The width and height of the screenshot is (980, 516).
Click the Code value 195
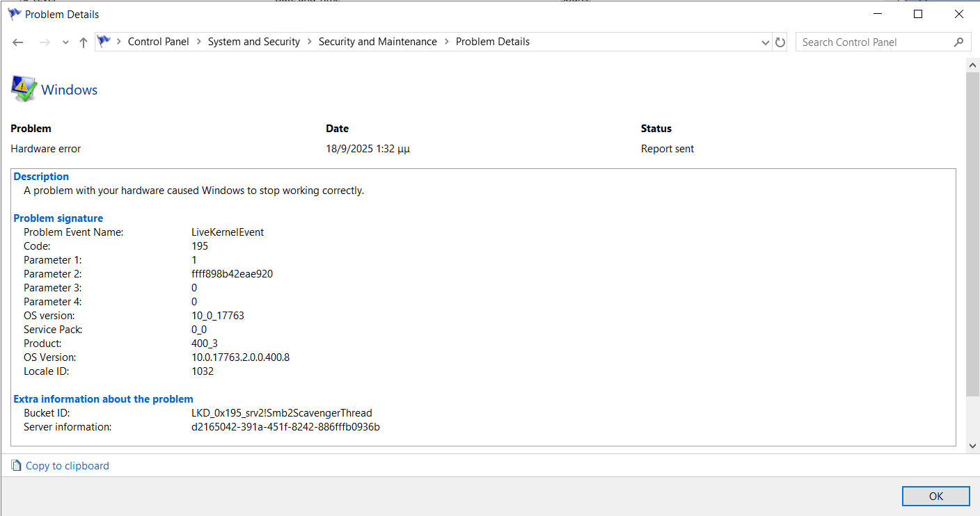click(x=200, y=246)
